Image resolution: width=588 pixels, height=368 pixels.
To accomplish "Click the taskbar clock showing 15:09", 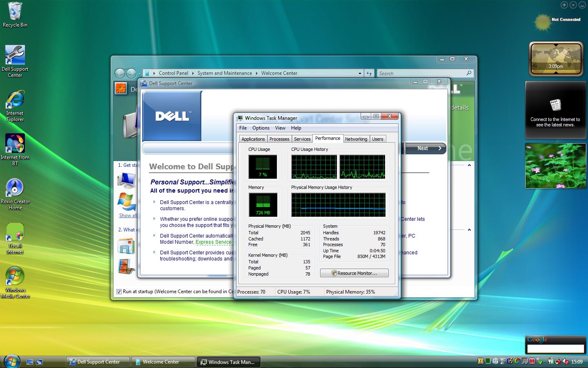I will (x=577, y=361).
